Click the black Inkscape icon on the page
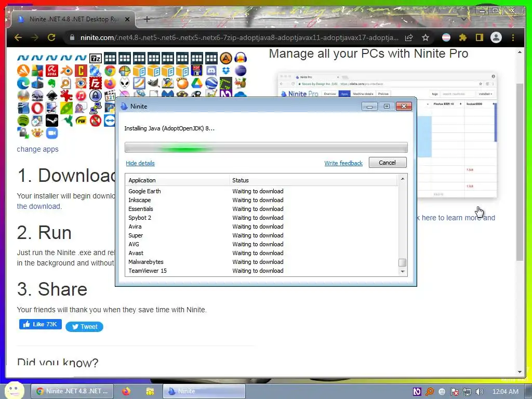Viewport: 532px width, 399px height. coord(52,96)
